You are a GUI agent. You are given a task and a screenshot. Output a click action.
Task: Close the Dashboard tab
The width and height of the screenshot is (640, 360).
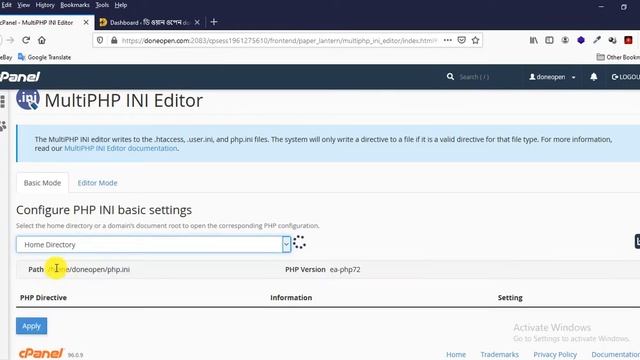[x=197, y=22]
